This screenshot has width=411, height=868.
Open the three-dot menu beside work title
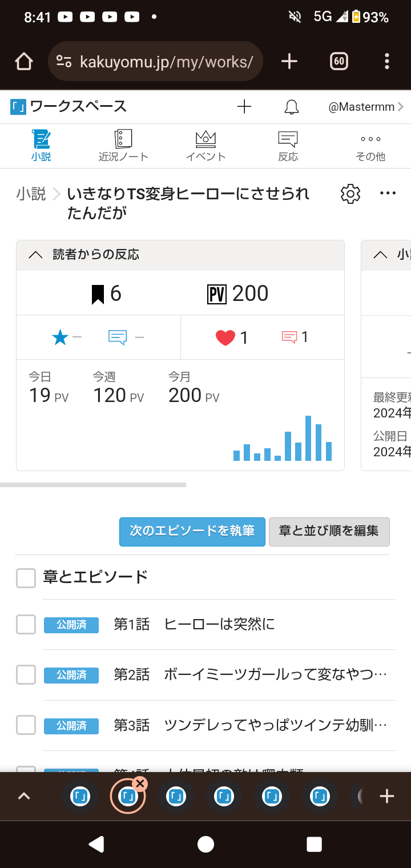pyautogui.click(x=388, y=194)
